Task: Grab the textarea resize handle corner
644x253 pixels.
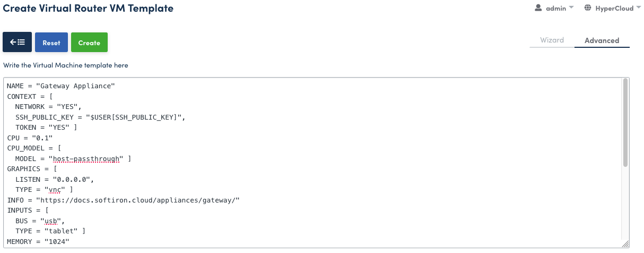Action: [x=625, y=244]
